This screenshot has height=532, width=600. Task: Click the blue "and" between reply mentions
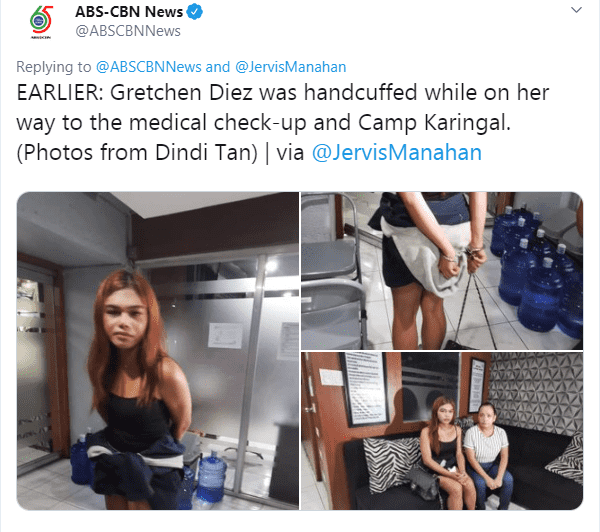[218, 67]
